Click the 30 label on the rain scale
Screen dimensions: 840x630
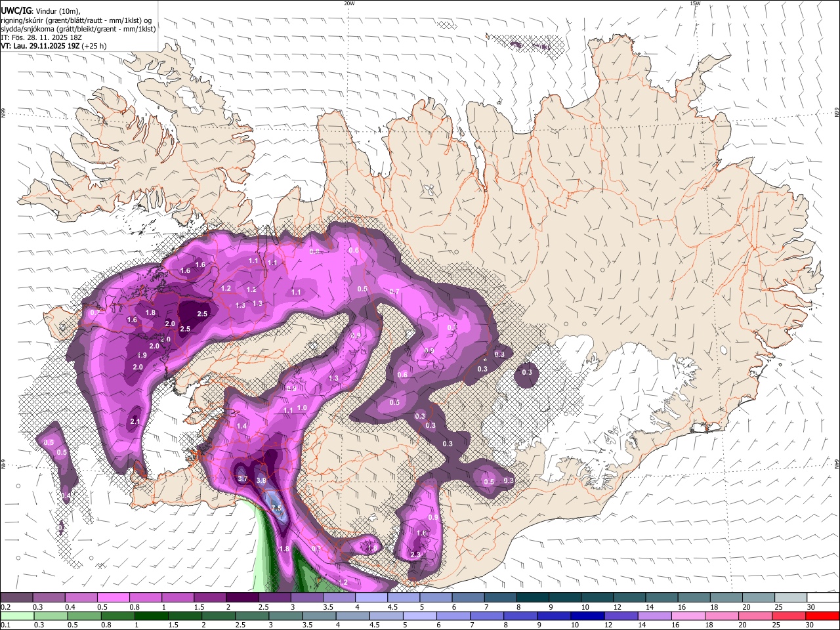[x=810, y=625]
